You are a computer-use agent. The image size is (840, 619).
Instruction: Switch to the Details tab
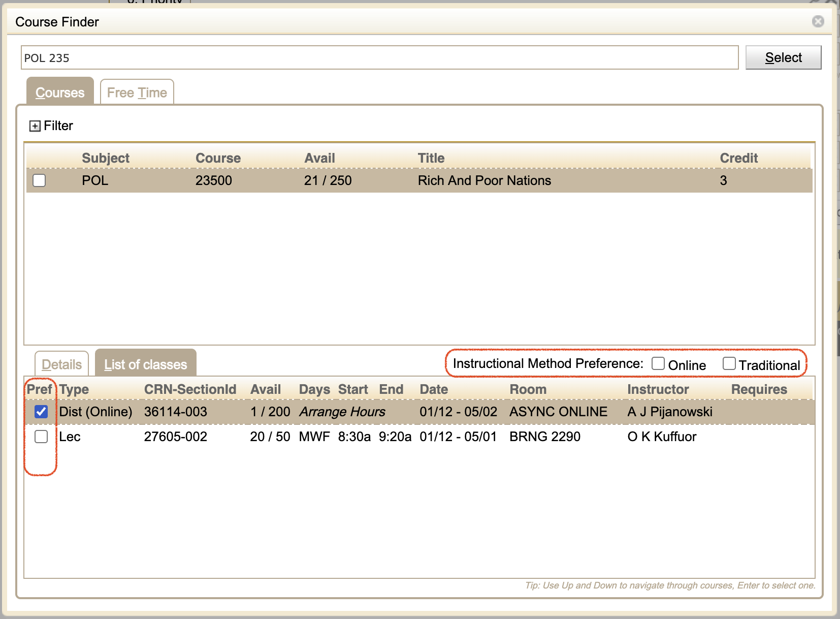coord(61,363)
